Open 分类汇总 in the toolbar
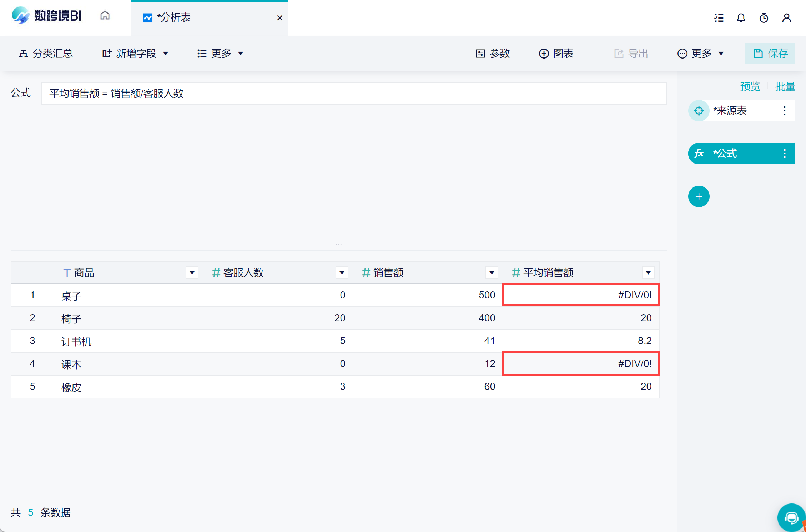Viewport: 806px width, 532px height. pos(46,54)
